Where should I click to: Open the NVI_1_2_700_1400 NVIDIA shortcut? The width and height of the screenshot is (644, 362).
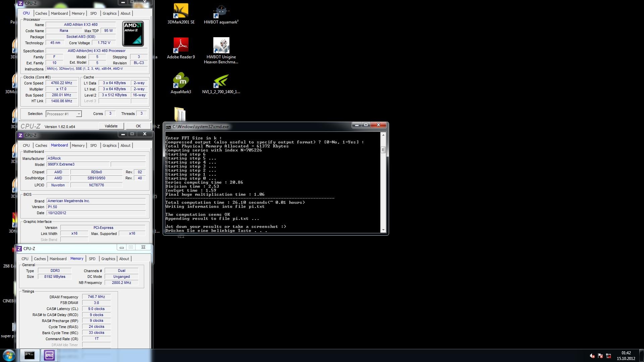click(x=221, y=83)
